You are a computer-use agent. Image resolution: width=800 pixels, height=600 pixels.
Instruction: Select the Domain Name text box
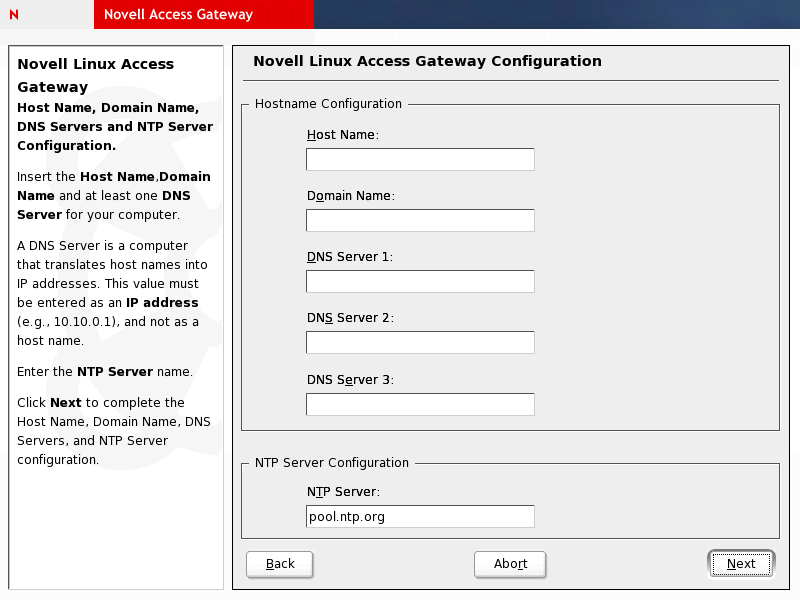420,220
